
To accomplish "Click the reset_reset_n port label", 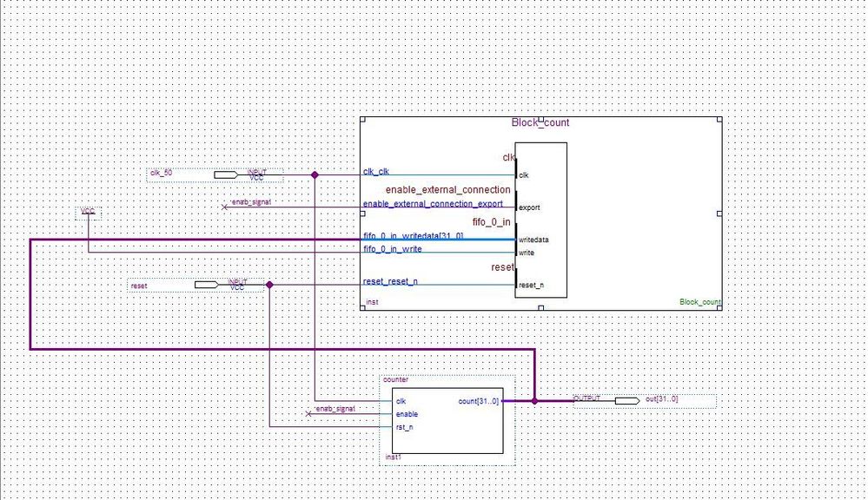I will tap(390, 281).
